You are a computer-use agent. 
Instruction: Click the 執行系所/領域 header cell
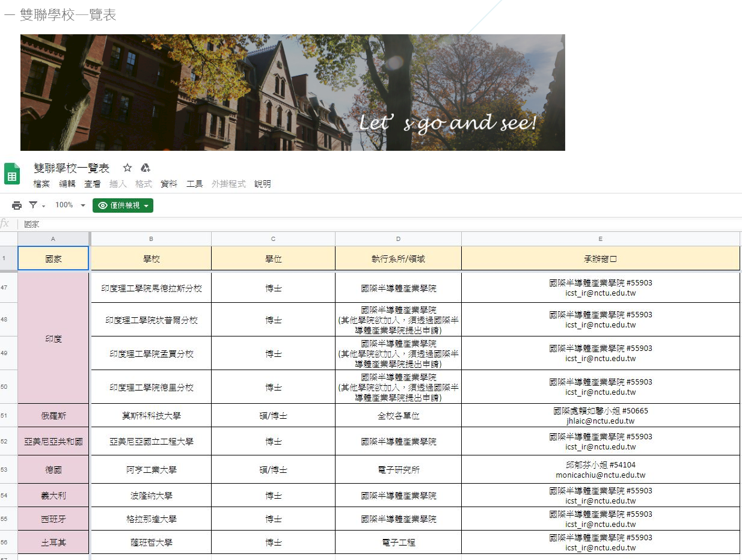398,259
